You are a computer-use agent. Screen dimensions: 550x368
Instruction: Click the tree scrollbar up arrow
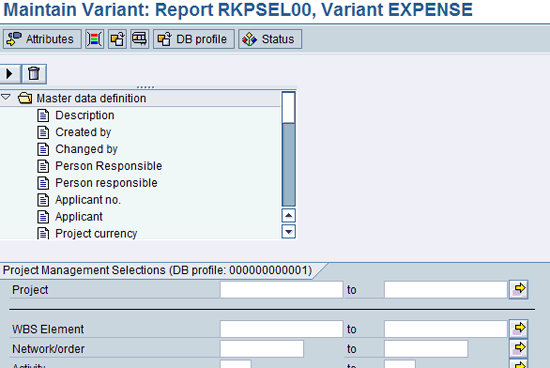point(288,215)
